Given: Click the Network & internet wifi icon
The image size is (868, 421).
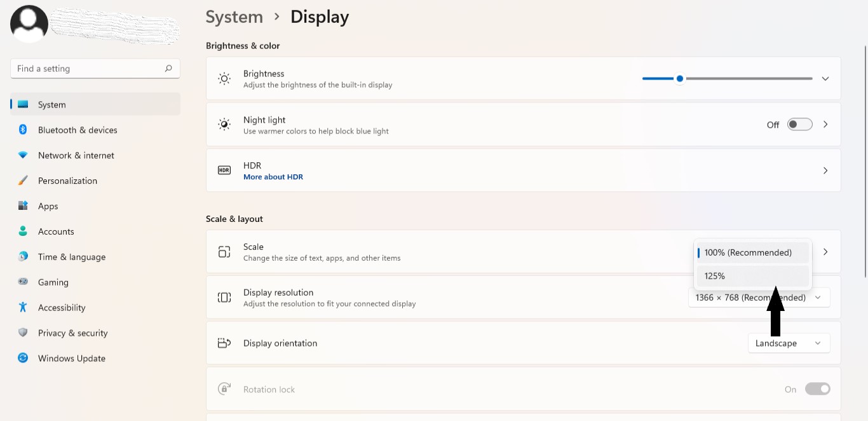Looking at the screenshot, I should click(x=23, y=155).
